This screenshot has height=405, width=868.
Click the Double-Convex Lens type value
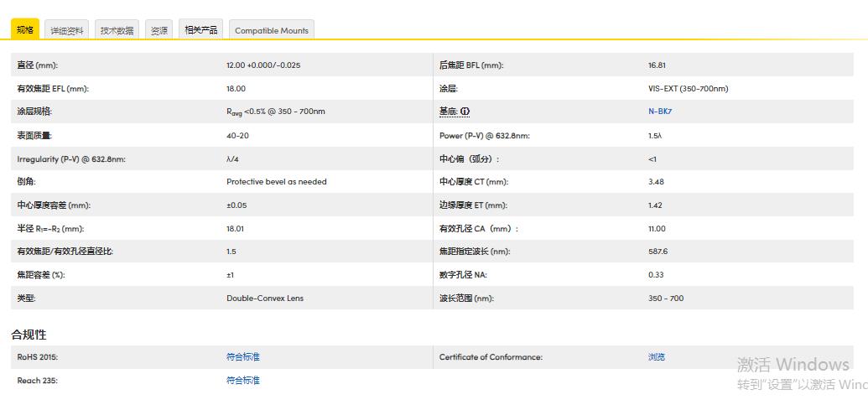(x=265, y=299)
